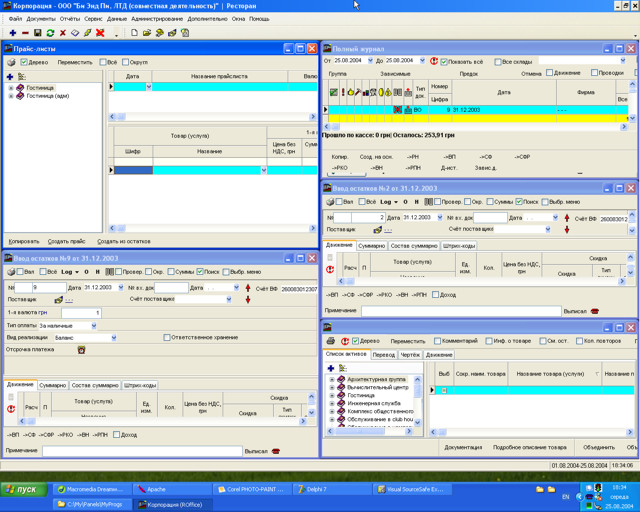Expand the Гостиница (адм) tree node

tap(11, 96)
